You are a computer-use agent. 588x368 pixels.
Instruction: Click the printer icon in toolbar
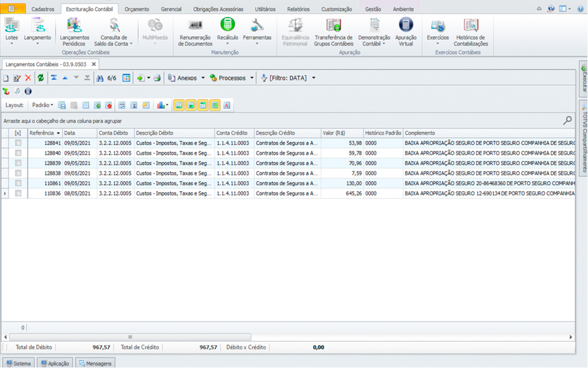(157, 78)
